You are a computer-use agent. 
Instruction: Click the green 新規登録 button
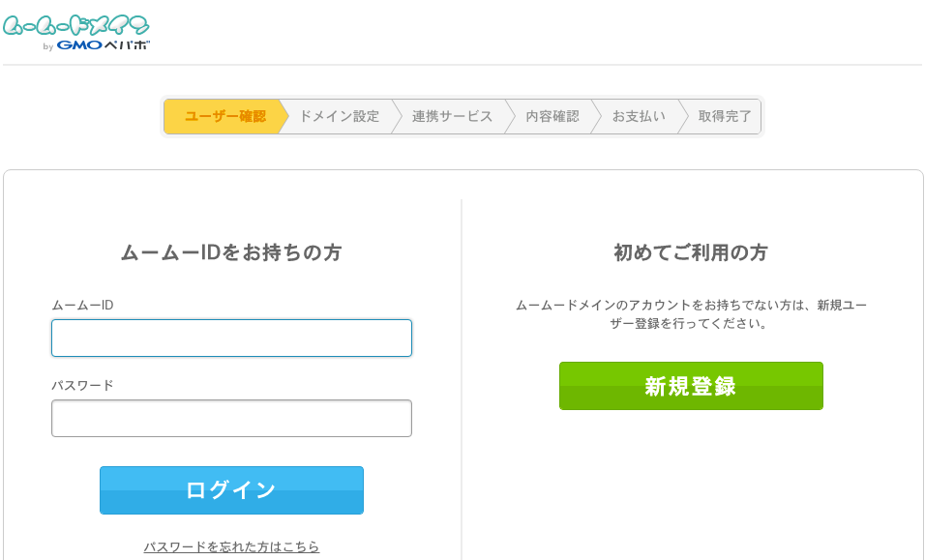pyautogui.click(x=691, y=386)
